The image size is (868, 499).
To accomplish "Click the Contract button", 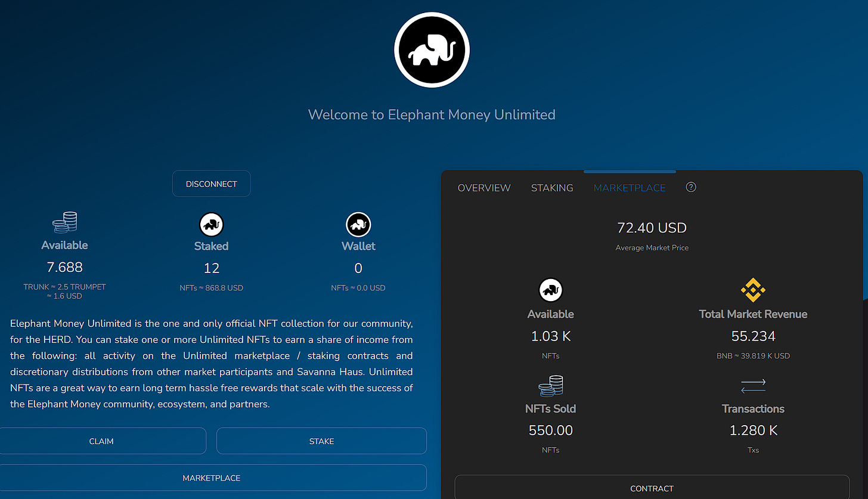I will coord(652,487).
